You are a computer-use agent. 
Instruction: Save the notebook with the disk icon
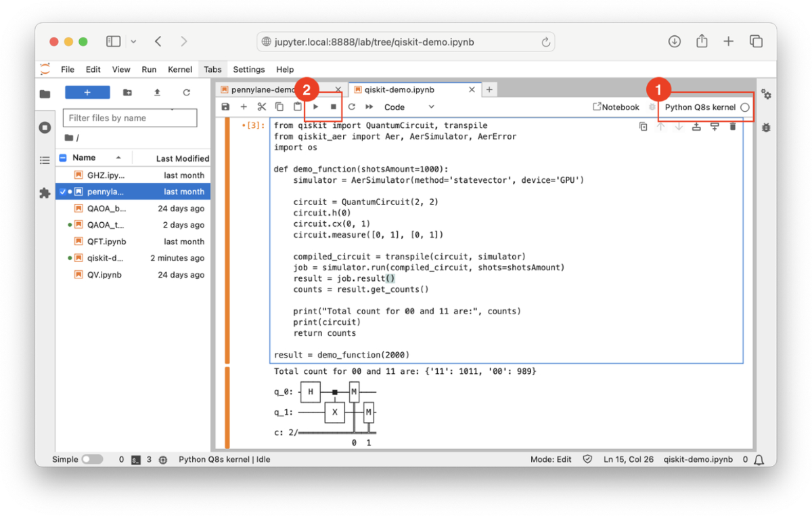click(225, 106)
